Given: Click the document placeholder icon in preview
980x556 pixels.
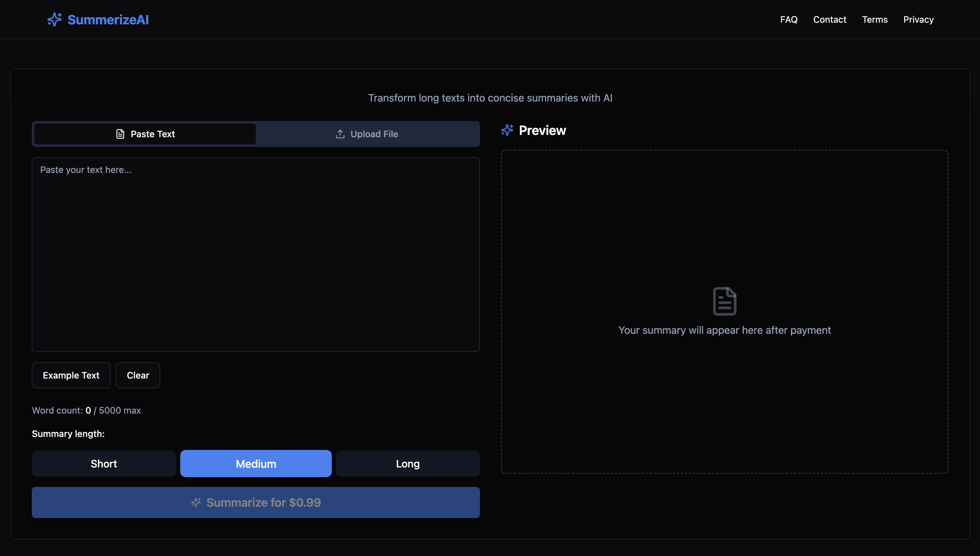Looking at the screenshot, I should [x=724, y=301].
